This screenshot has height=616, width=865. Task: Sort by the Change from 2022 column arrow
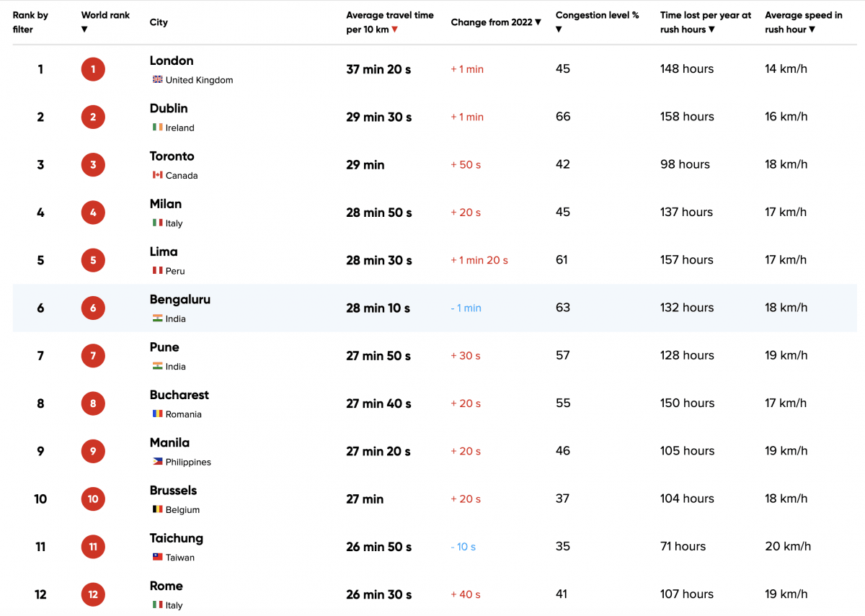pyautogui.click(x=537, y=22)
